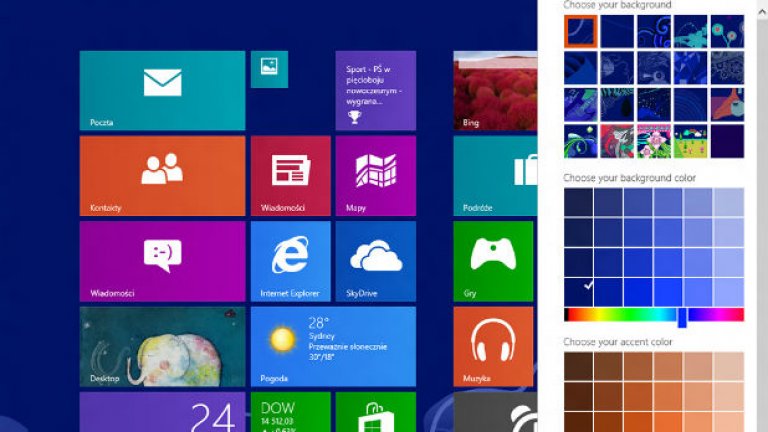Open the purple Wiadomości messaging tile
The width and height of the screenshot is (768, 432).
click(162, 261)
